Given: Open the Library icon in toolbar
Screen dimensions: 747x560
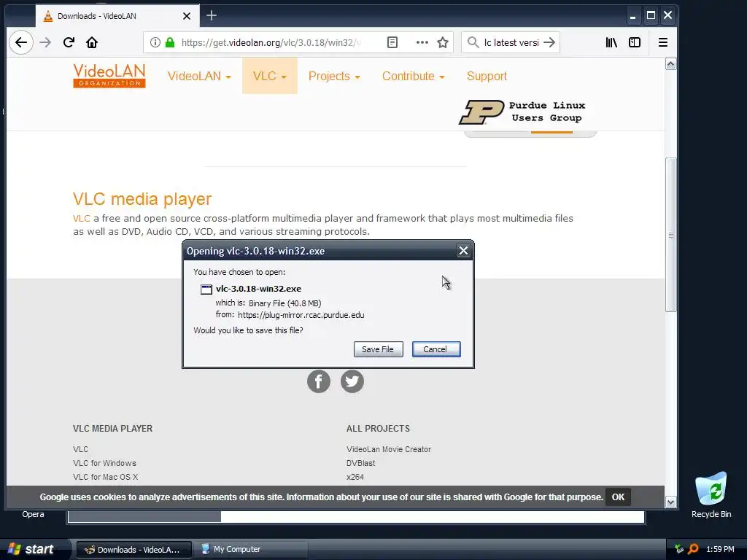Looking at the screenshot, I should [611, 42].
